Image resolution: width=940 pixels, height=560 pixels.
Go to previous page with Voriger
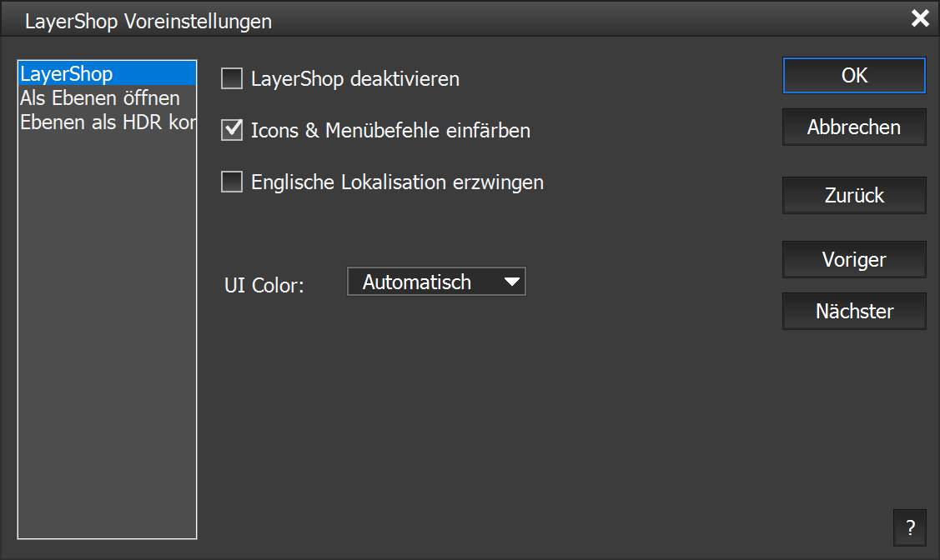[x=854, y=260]
